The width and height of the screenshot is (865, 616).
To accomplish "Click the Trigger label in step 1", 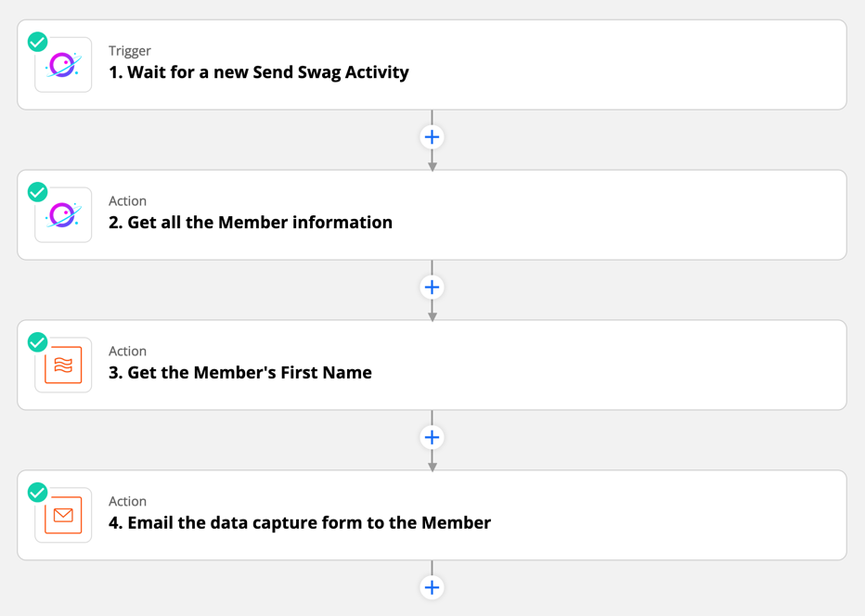I will coord(130,51).
